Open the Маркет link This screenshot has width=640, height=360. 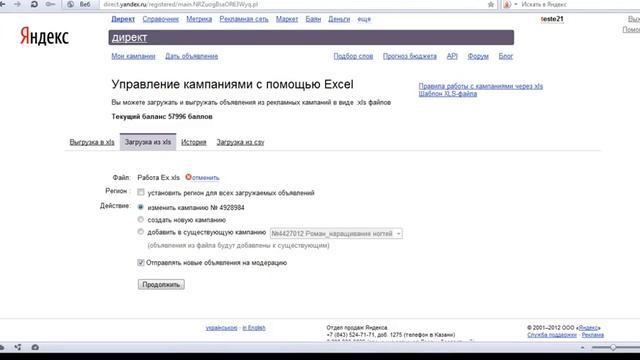287,19
